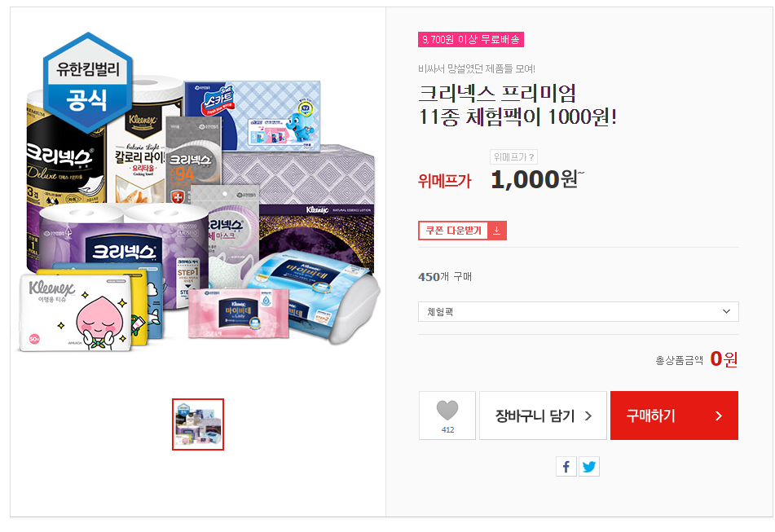This screenshot has height=532, width=775.
Task: Select the product thumbnail image
Action: tap(198, 424)
